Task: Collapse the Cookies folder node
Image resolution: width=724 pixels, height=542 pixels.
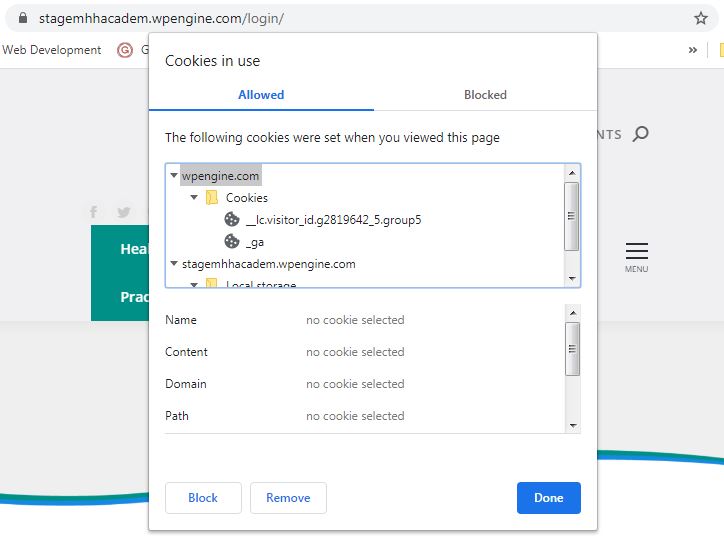Action: point(194,198)
